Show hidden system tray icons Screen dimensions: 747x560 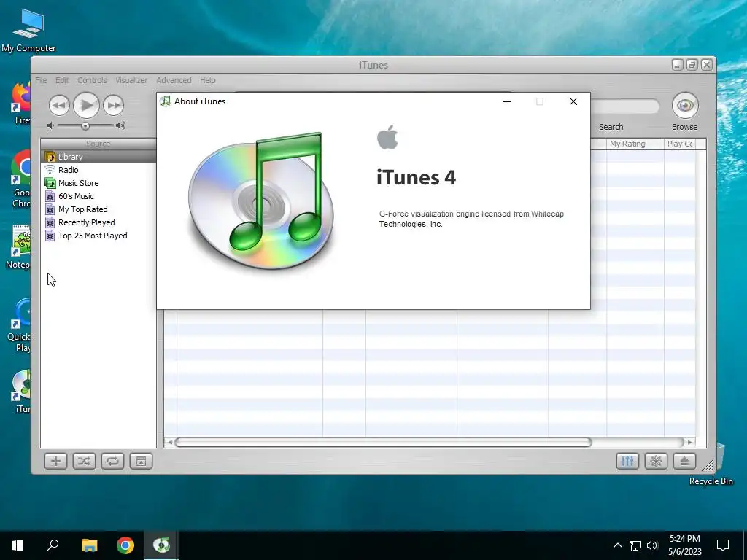[x=617, y=545]
